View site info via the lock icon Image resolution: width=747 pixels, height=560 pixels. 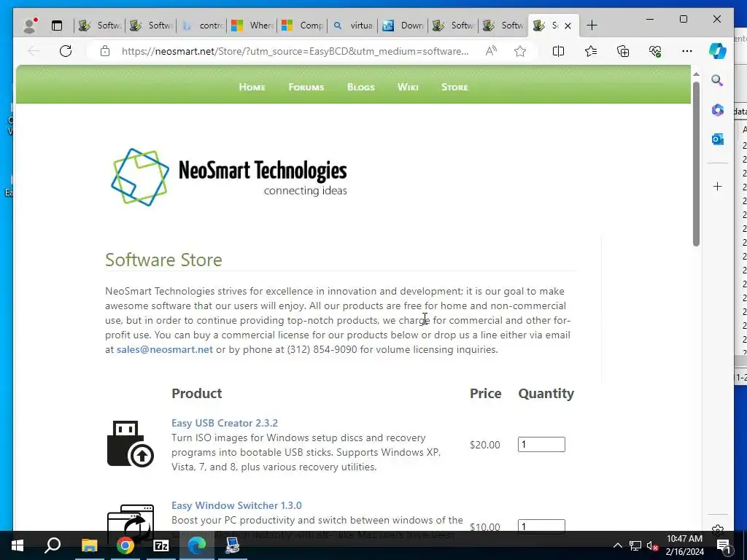click(105, 52)
